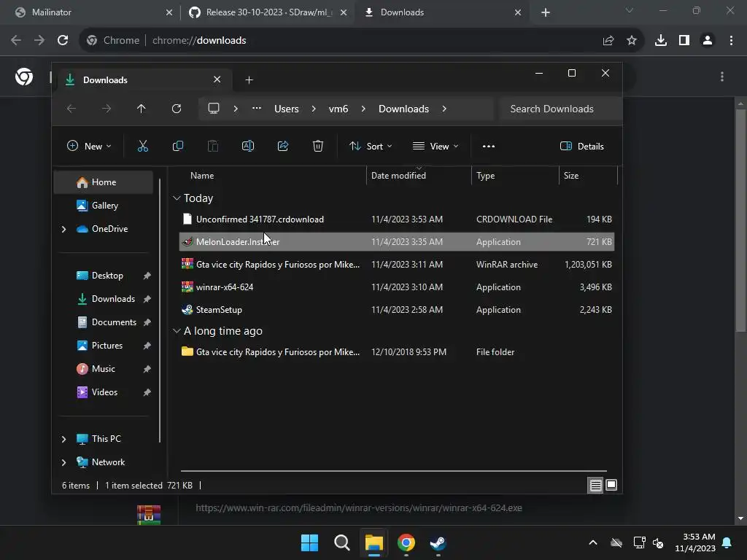Viewport: 747px width, 560px height.
Task: Reload the Chrome downloads page
Action: 63,41
